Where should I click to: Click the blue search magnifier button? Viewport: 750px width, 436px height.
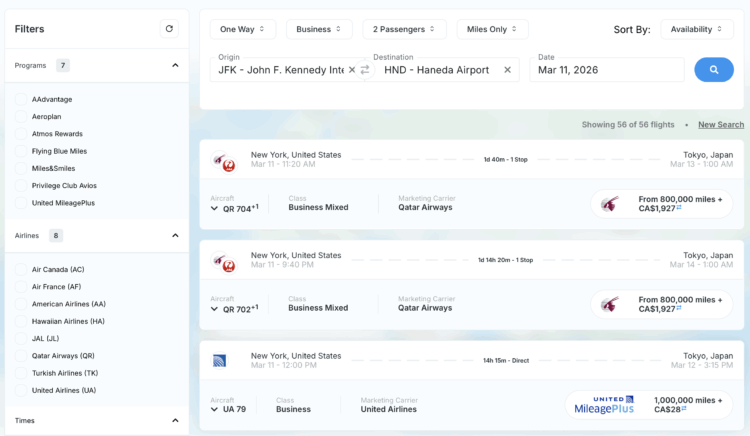tap(714, 70)
